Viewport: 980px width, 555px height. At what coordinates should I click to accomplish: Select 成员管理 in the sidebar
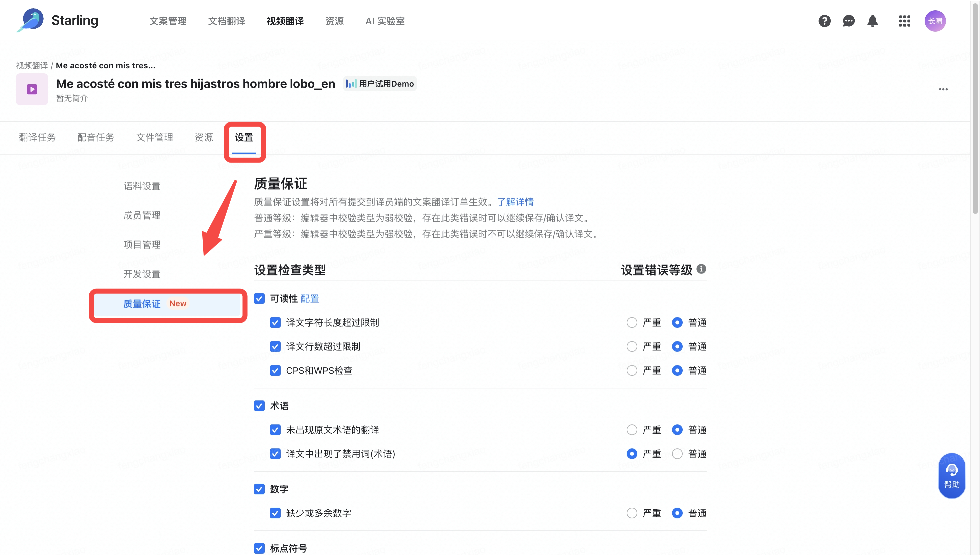point(142,215)
